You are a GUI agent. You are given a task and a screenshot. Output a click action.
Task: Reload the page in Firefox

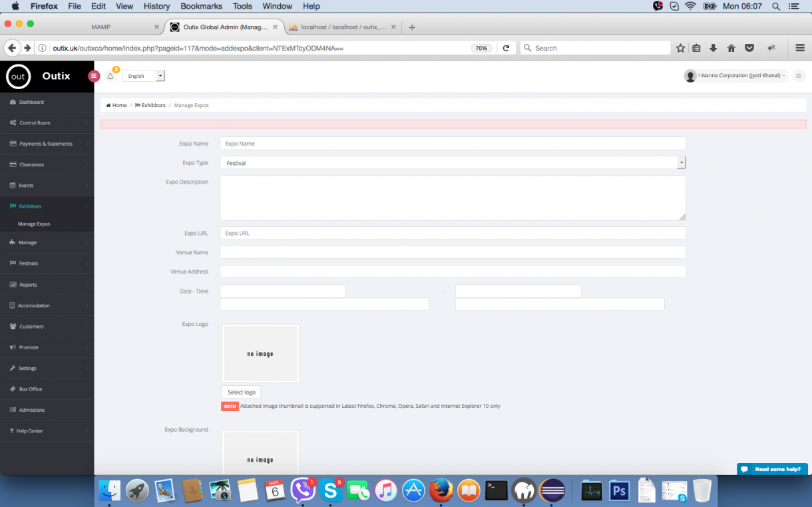click(x=506, y=48)
